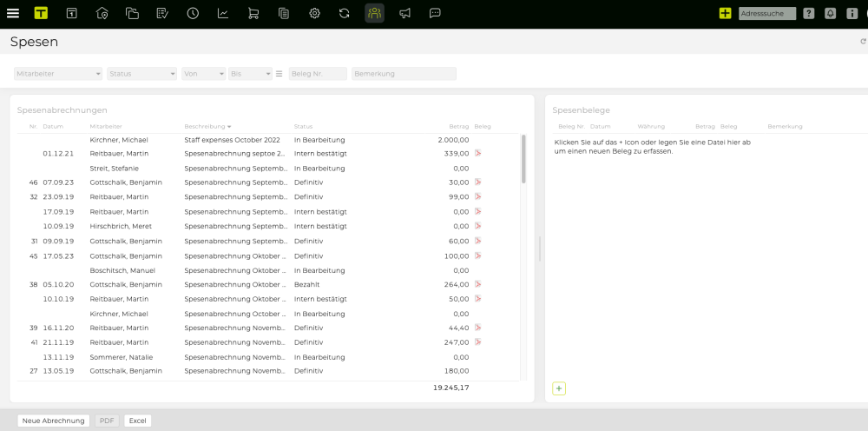Sort by the Status column header

point(303,126)
